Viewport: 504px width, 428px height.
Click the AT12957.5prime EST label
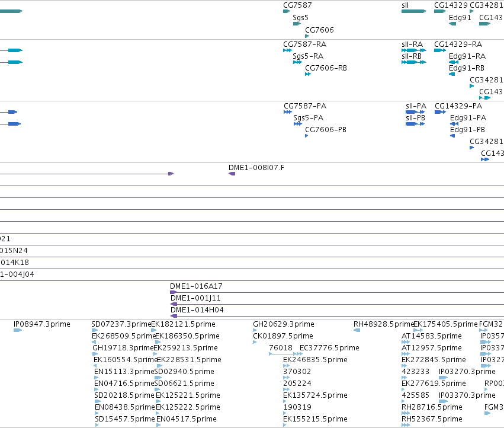(432, 348)
